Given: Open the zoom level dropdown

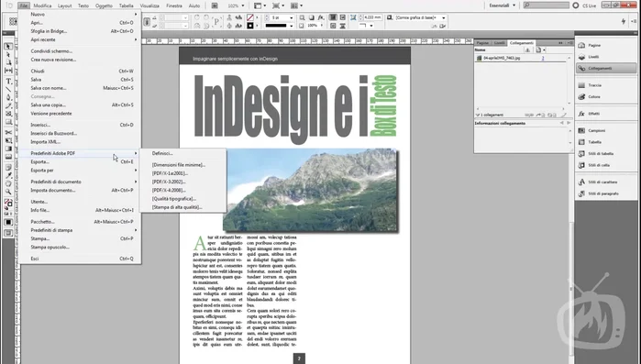Looking at the screenshot, I should [x=243, y=6].
